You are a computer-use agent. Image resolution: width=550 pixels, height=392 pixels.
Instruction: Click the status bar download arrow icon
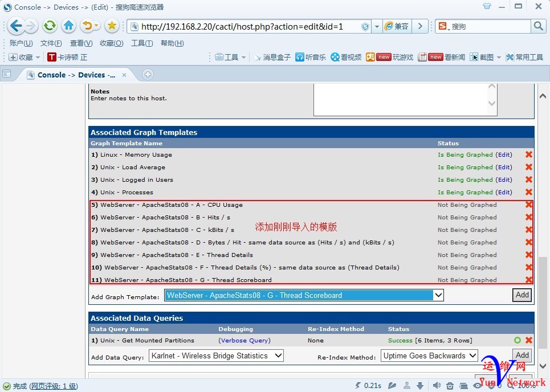(x=420, y=386)
